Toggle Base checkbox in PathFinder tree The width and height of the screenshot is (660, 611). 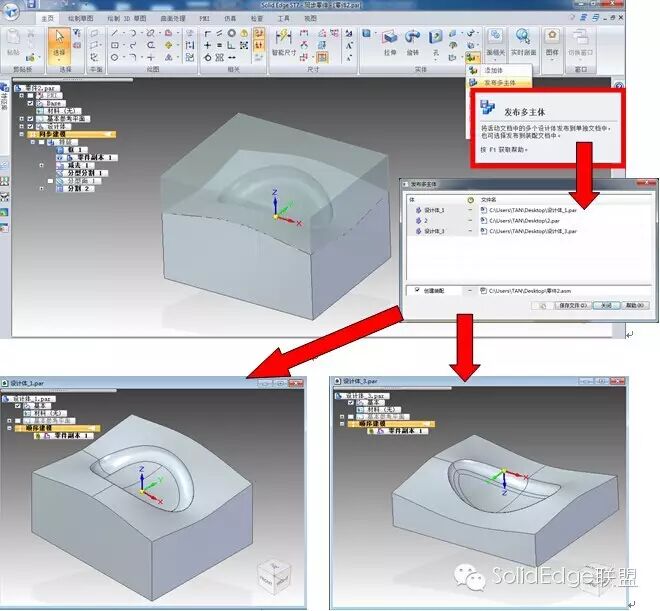point(30,103)
